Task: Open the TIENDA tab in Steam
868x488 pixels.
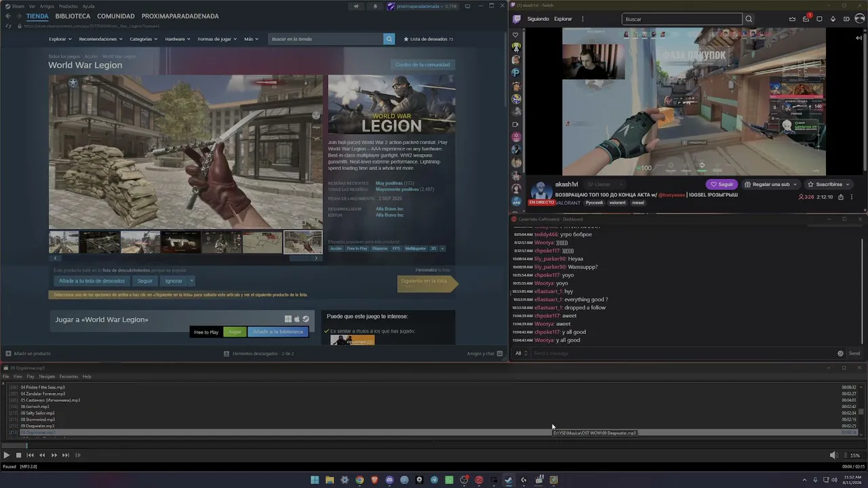Action: [x=37, y=16]
